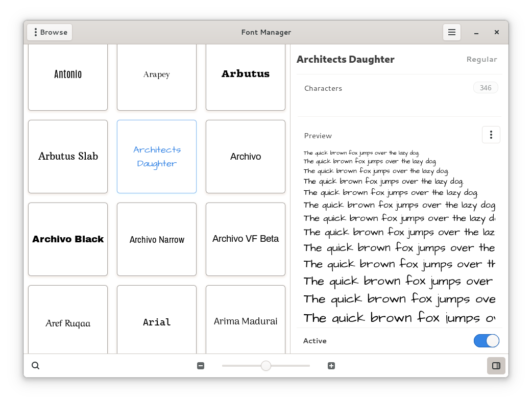This screenshot has height=404, width=532.
Task: Select the Arima Madurai font tile
Action: pyautogui.click(x=246, y=321)
